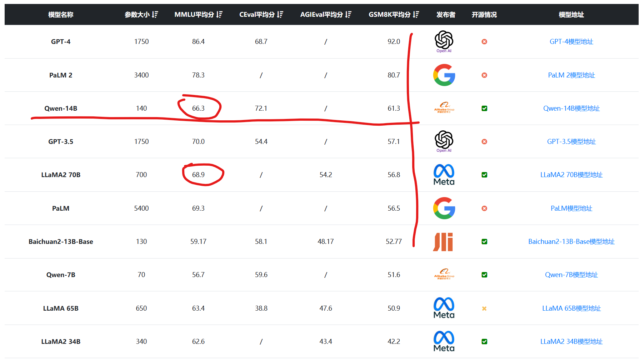Image resolution: width=644 pixels, height=361 pixels.
Task: Select the LLaMA 65B model name cell
Action: [x=61, y=308]
